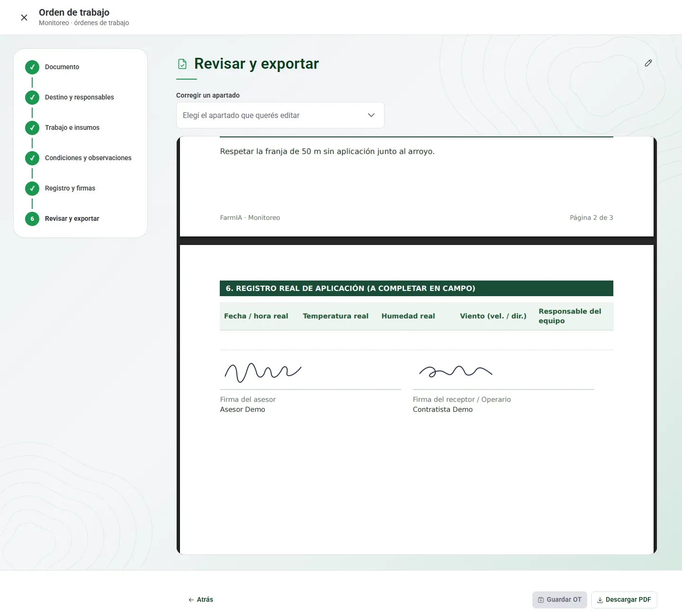The width and height of the screenshot is (682, 616).
Task: Go to Destino y responsables step
Action: [80, 97]
